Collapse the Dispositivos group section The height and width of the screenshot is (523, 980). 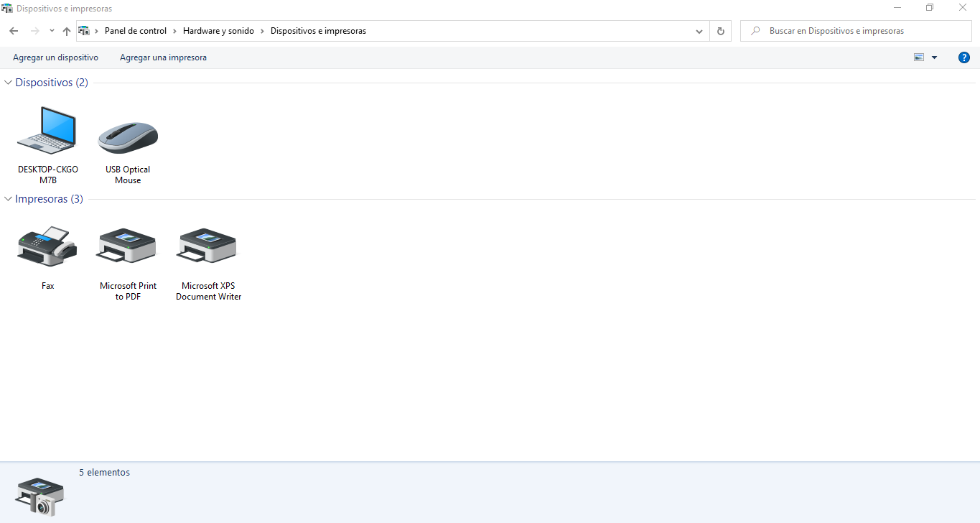pos(9,83)
